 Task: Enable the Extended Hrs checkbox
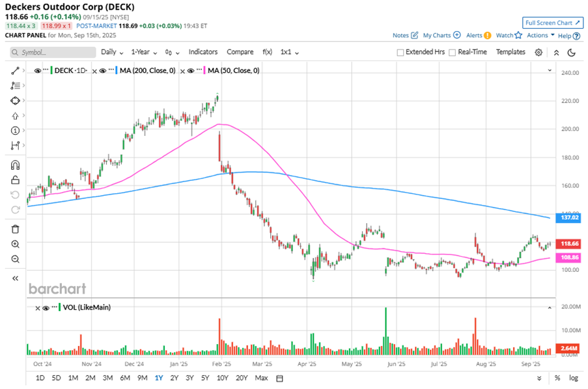click(x=400, y=53)
